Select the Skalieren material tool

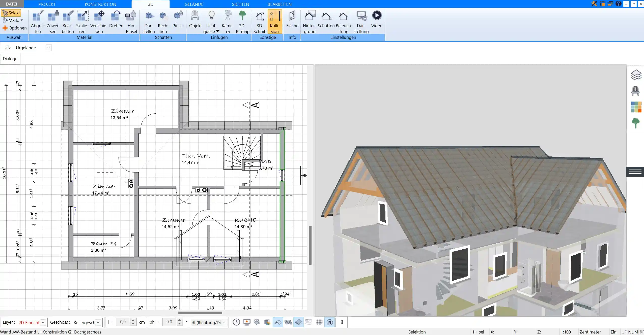pyautogui.click(x=82, y=22)
